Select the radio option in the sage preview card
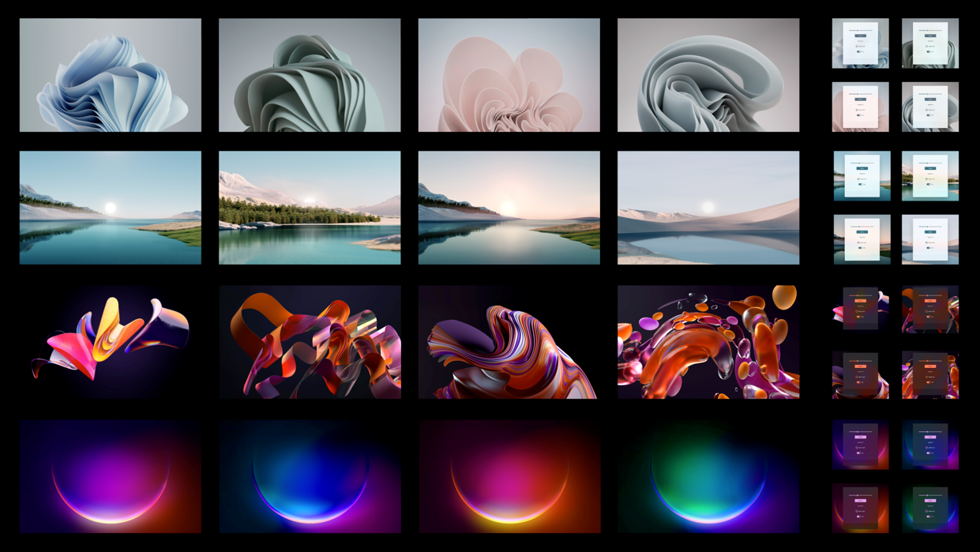Screen dimensions: 980x552 pos(927,46)
